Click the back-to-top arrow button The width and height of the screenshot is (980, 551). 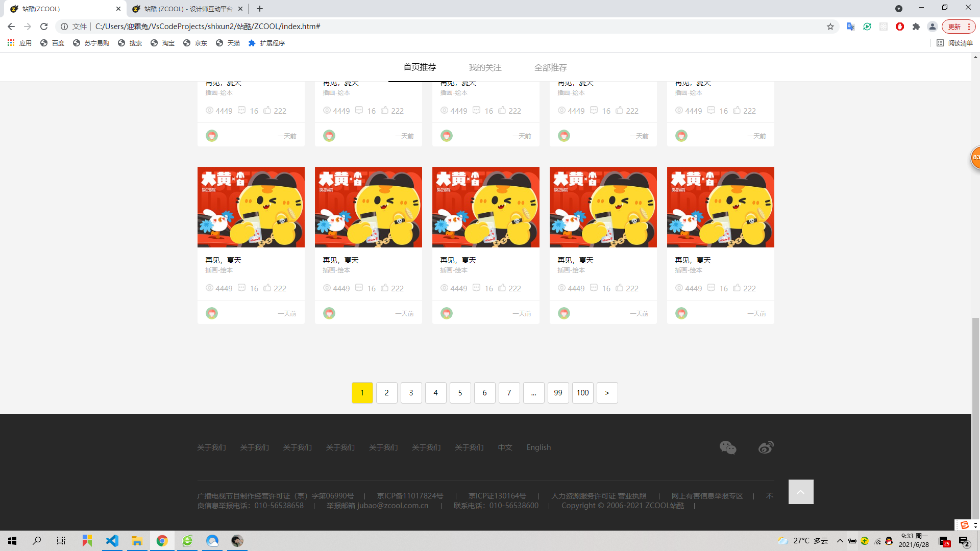coord(801,492)
